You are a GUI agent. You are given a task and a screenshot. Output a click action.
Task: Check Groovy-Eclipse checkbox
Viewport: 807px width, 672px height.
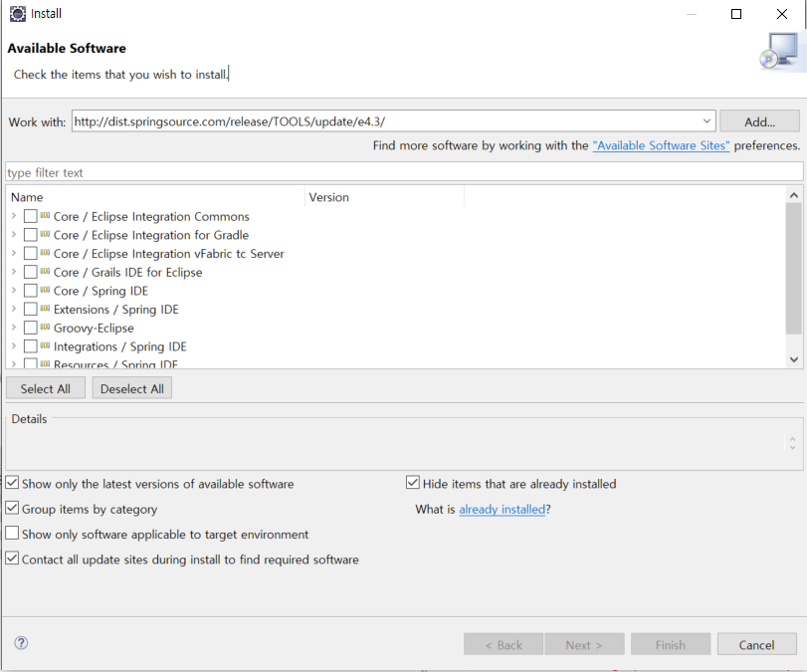(31, 328)
